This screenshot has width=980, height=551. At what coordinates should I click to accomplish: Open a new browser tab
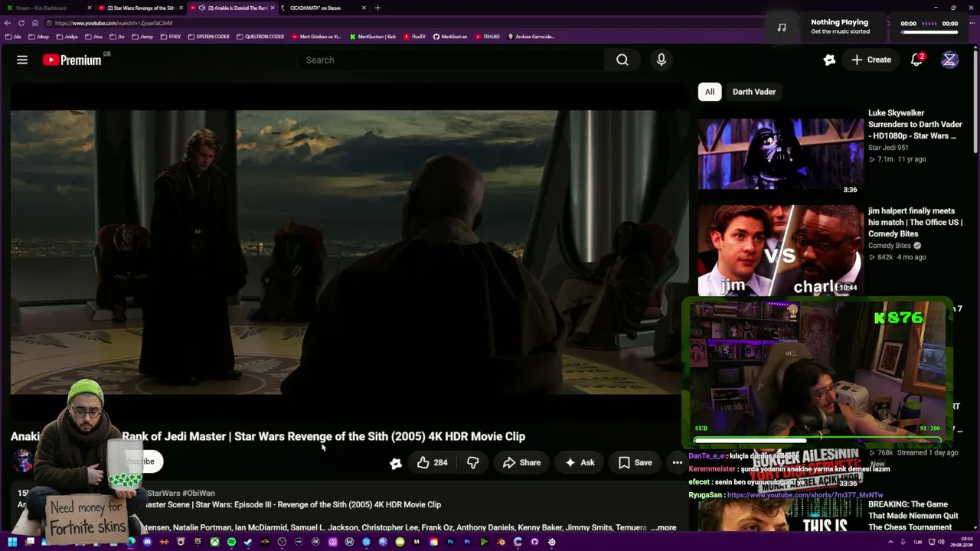377,8
